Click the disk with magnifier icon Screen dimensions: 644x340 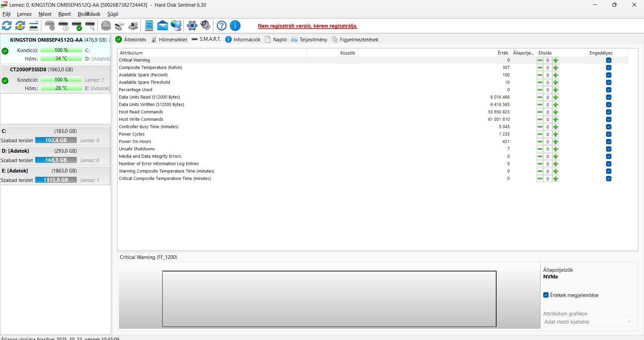point(90,26)
